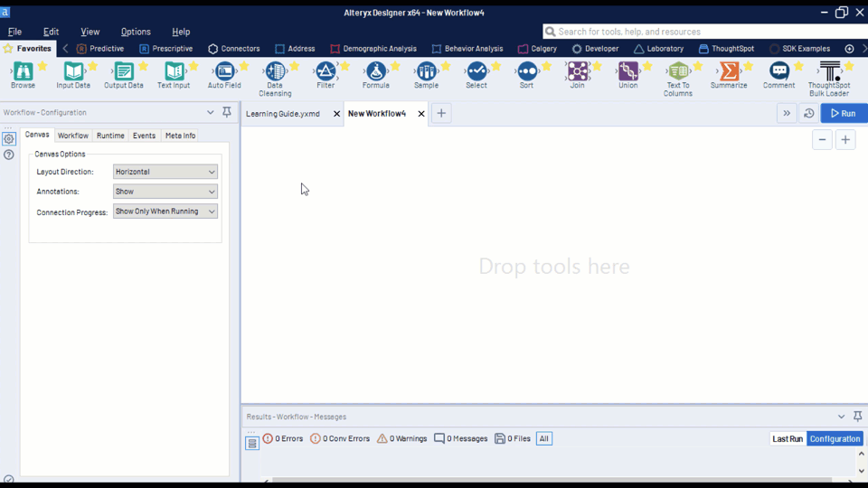Show Configuration results view
The width and height of the screenshot is (868, 488).
pyautogui.click(x=835, y=439)
